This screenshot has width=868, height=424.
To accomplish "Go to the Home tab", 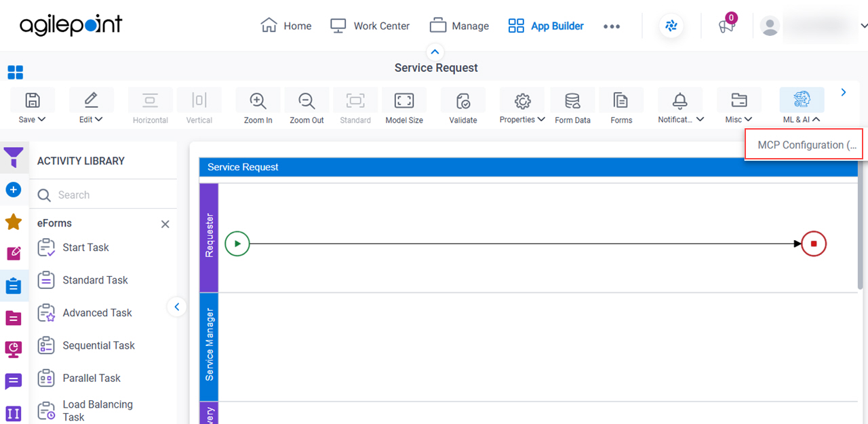I will click(x=286, y=26).
